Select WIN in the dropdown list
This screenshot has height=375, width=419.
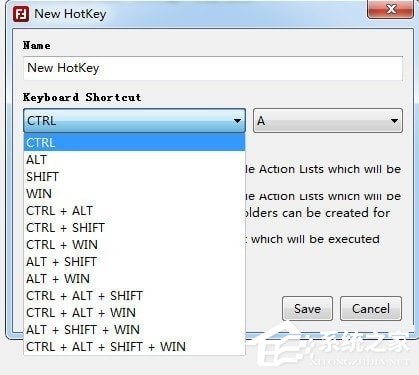(x=134, y=194)
